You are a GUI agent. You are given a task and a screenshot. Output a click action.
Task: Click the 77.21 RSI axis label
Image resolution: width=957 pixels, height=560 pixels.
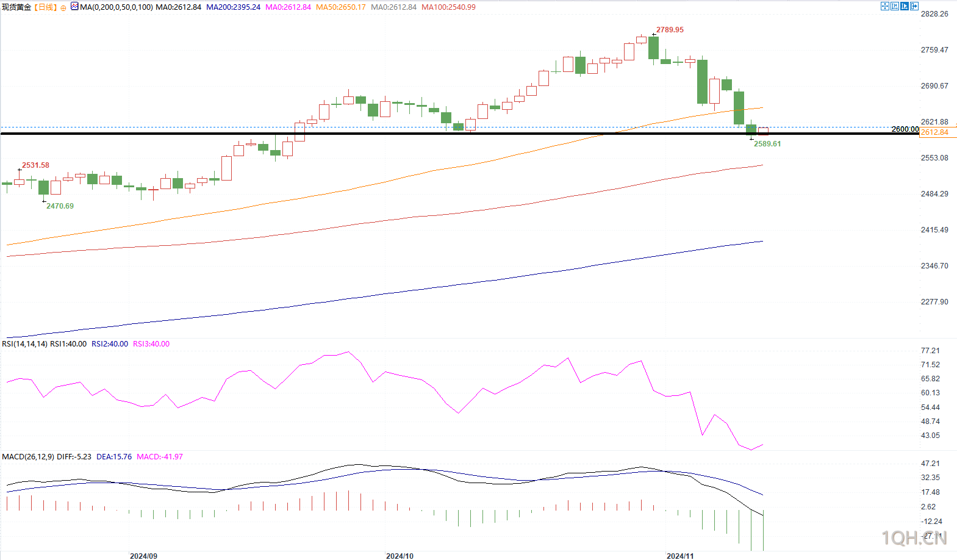point(930,351)
